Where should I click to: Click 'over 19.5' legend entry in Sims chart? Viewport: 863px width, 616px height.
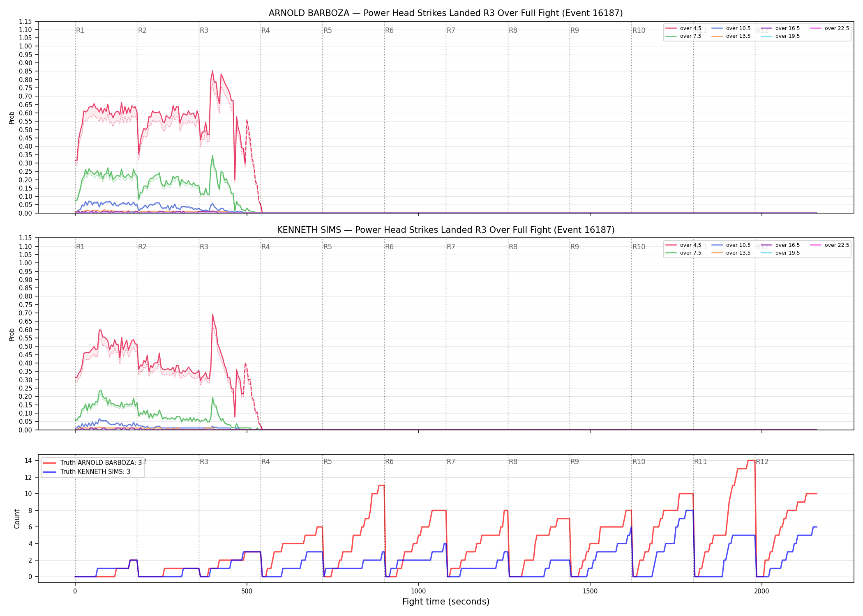tap(780, 253)
